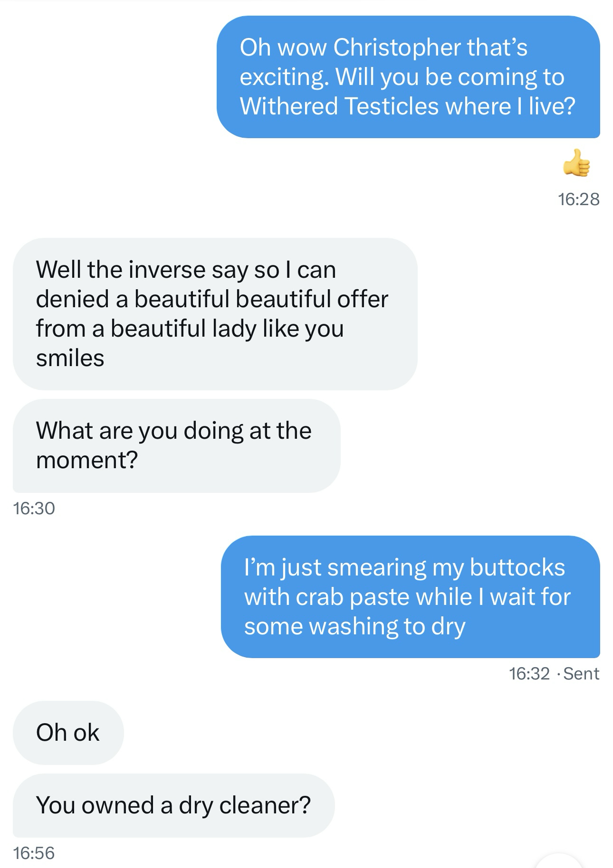The image size is (613, 868).
Task: Select the "Oh wow Christopher" sent message
Action: [x=408, y=77]
